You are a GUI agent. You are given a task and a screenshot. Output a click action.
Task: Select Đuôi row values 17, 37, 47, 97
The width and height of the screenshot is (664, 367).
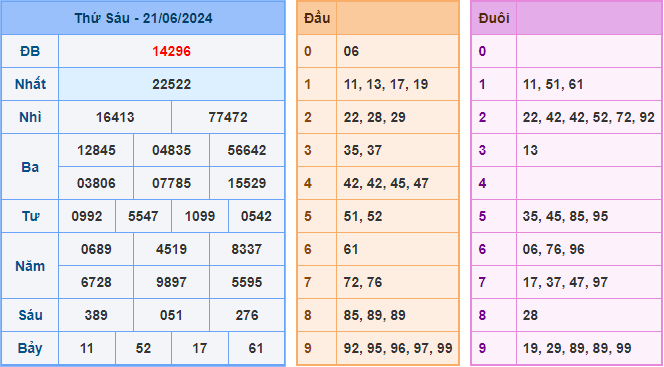click(x=565, y=282)
